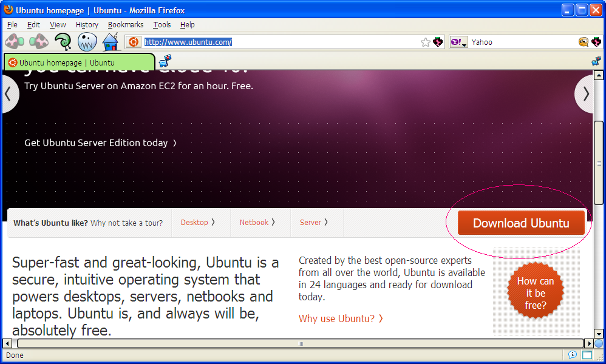Viewport: 606px width, 364px height.
Task: Open the Yahoo search engine dropdown
Action: 458,42
